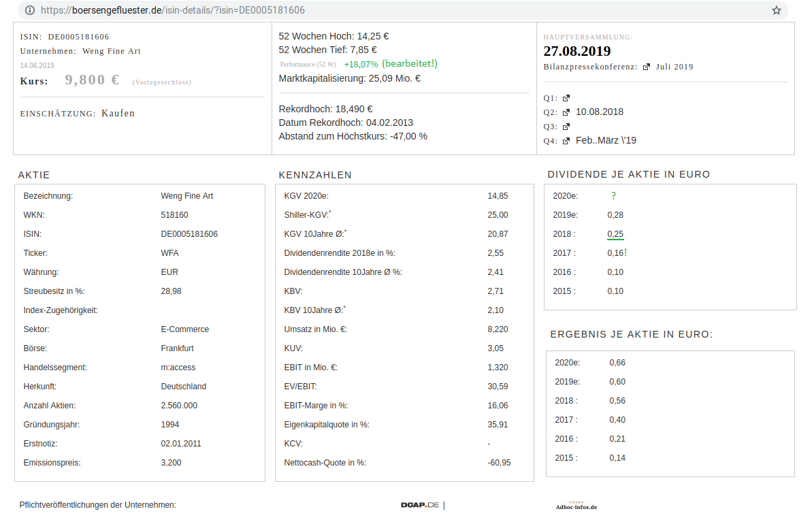
Task: Select the Hauptversammlung date 27.08.2019
Action: tap(577, 51)
